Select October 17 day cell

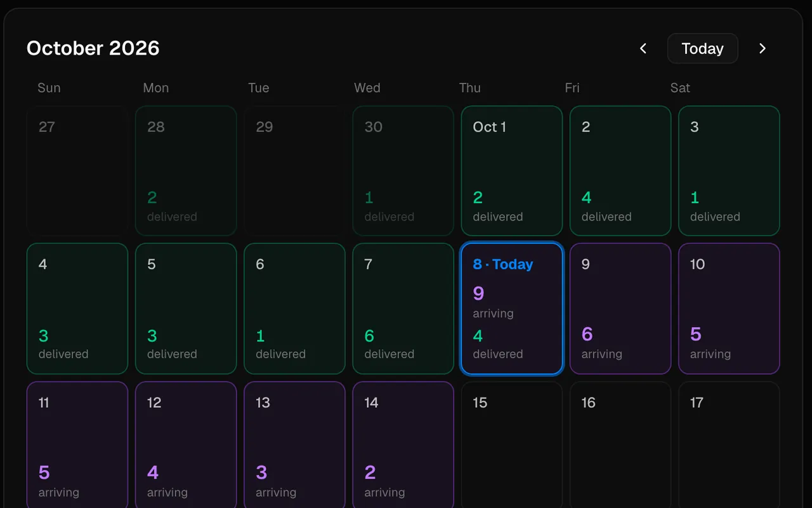point(729,444)
